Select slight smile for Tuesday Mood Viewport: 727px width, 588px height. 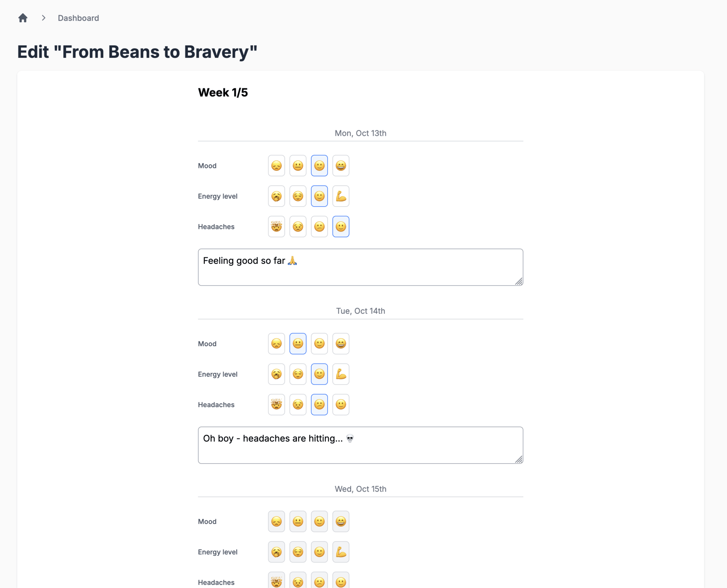pyautogui.click(x=319, y=344)
